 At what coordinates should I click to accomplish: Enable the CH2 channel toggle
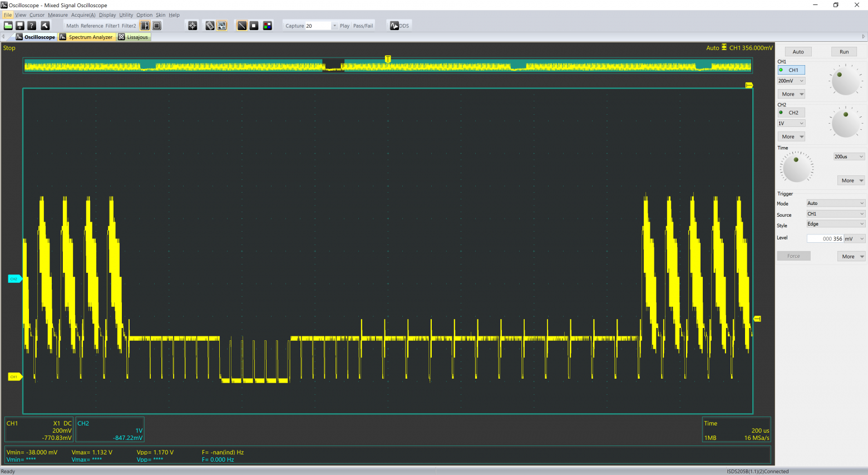(x=791, y=112)
